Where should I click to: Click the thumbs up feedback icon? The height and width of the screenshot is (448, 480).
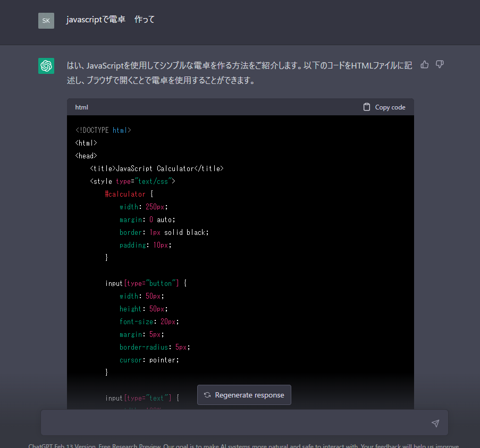(425, 65)
